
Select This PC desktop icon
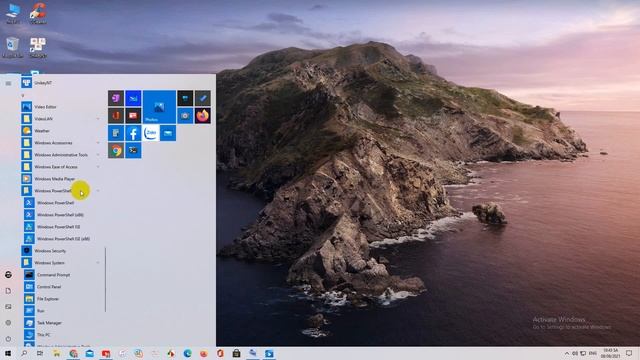click(13, 13)
